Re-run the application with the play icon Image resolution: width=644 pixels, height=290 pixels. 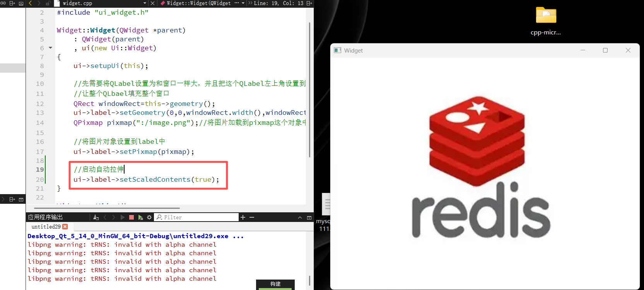click(x=123, y=217)
